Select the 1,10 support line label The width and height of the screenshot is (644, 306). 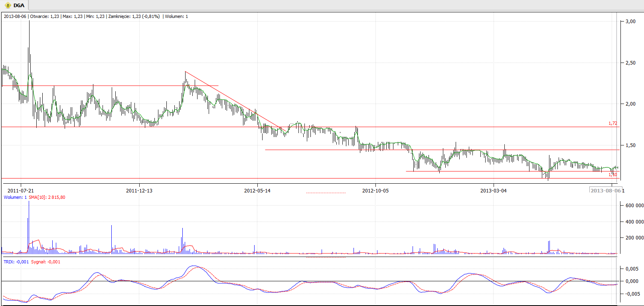tap(613, 175)
